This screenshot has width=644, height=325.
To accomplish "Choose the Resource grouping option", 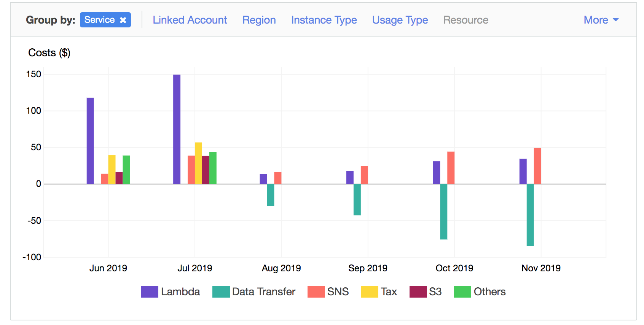I will click(465, 20).
